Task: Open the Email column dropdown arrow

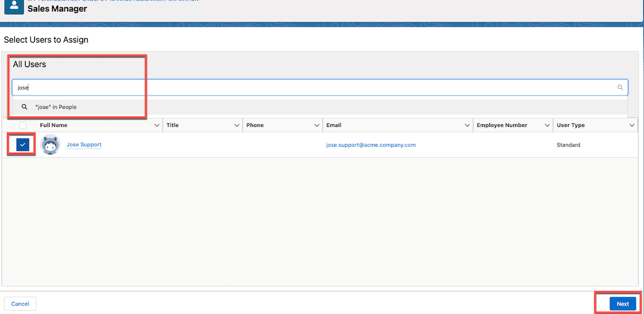Action: [x=466, y=125]
